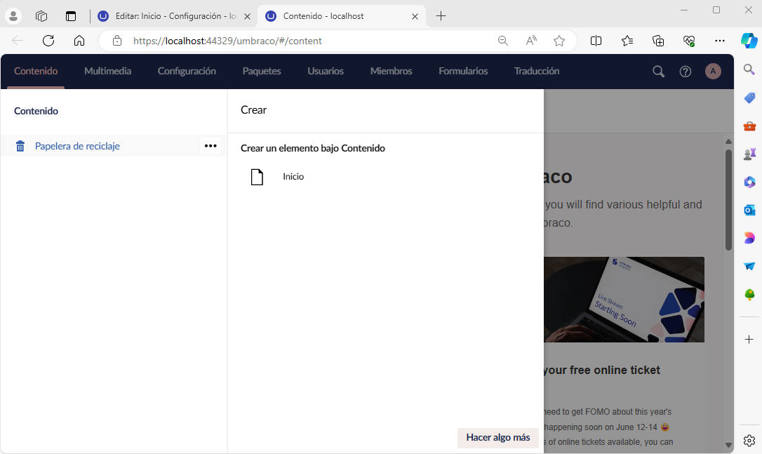Screen dimensions: 762x454
Task: Open browser workspaces icon
Action: pos(41,16)
